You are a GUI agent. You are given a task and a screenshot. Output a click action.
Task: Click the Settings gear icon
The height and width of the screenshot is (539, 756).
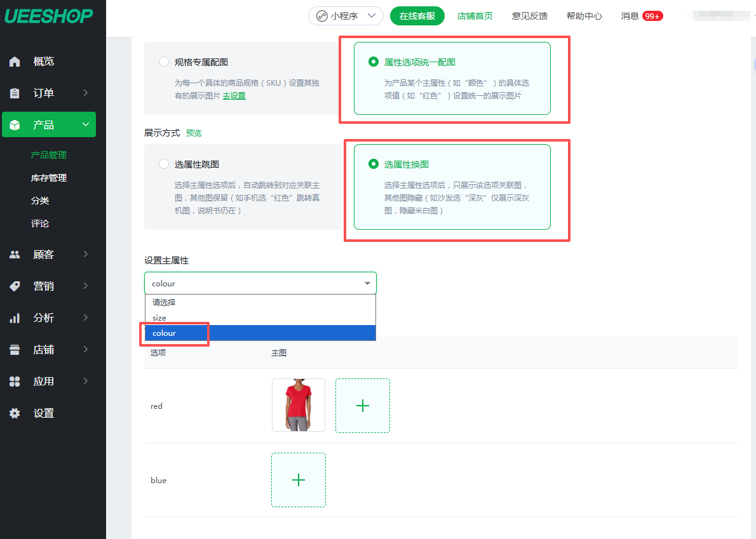(x=15, y=413)
